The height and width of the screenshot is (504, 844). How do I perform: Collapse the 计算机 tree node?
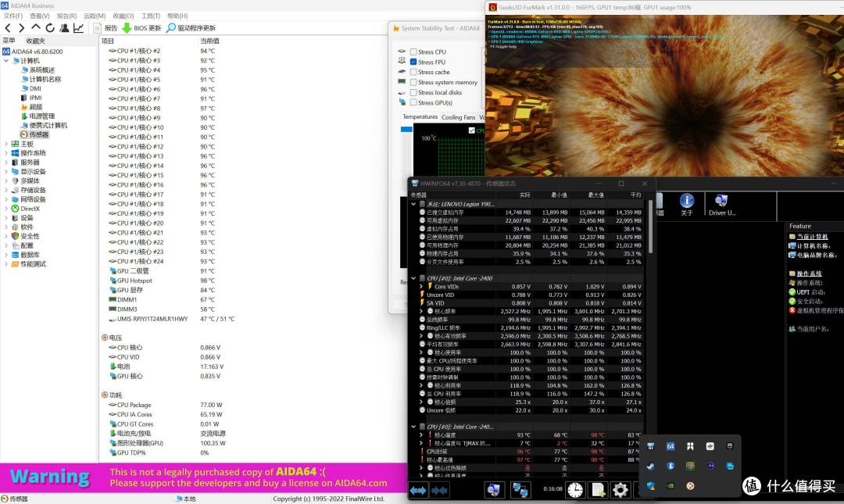[6, 61]
